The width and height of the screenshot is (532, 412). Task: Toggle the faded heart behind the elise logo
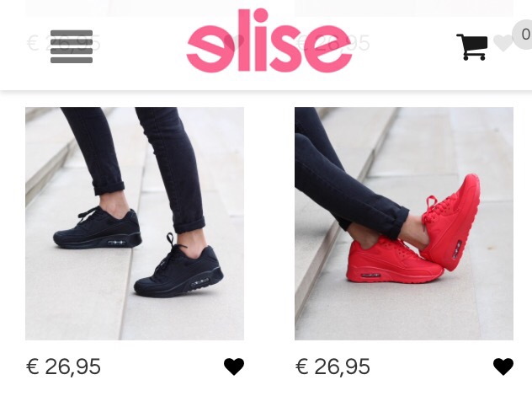click(x=234, y=42)
